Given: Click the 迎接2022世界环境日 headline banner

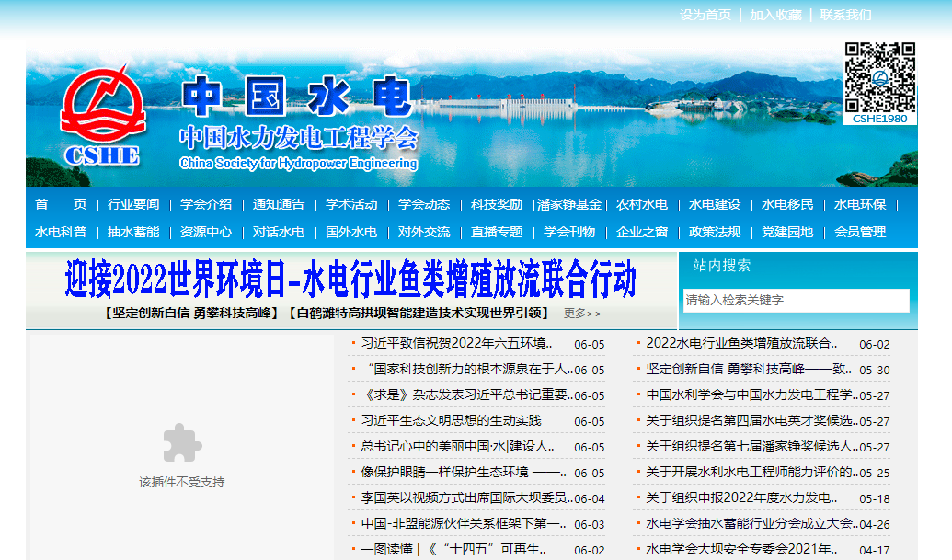Looking at the screenshot, I should coord(350,280).
